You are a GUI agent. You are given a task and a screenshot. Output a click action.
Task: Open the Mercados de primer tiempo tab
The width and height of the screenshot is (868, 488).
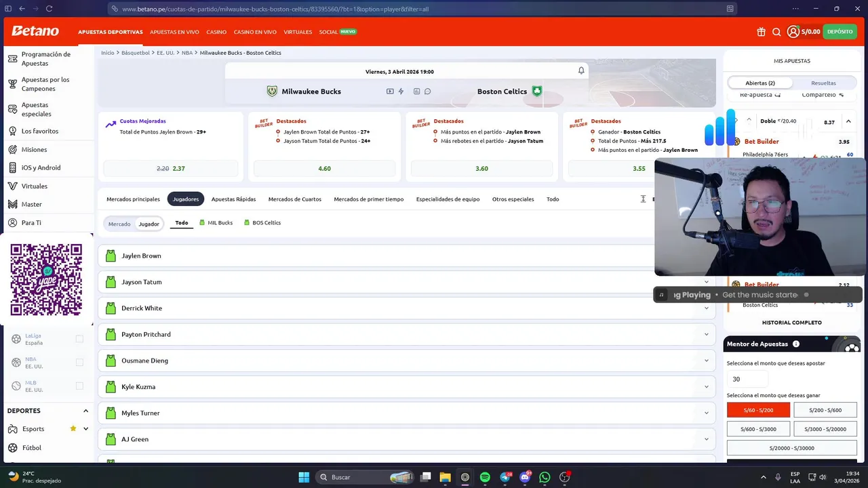pyautogui.click(x=369, y=199)
